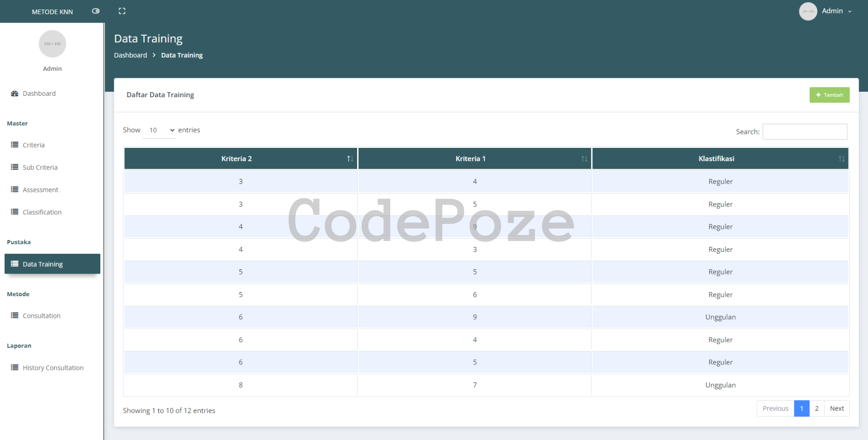Toggle sort order on Kriteria 1 column
This screenshot has height=440, width=868.
click(x=584, y=159)
